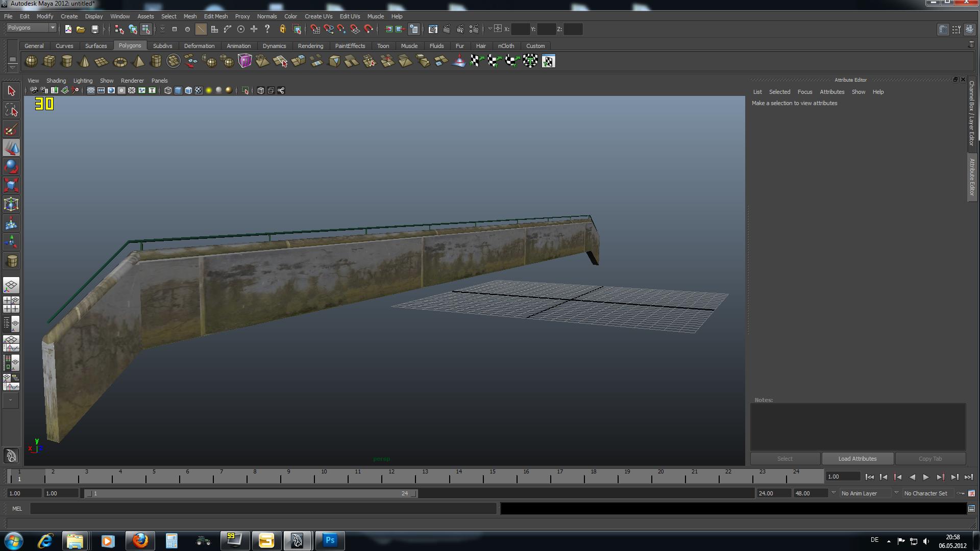Click Load Attributes button
The width and height of the screenshot is (980, 551).
(x=857, y=459)
